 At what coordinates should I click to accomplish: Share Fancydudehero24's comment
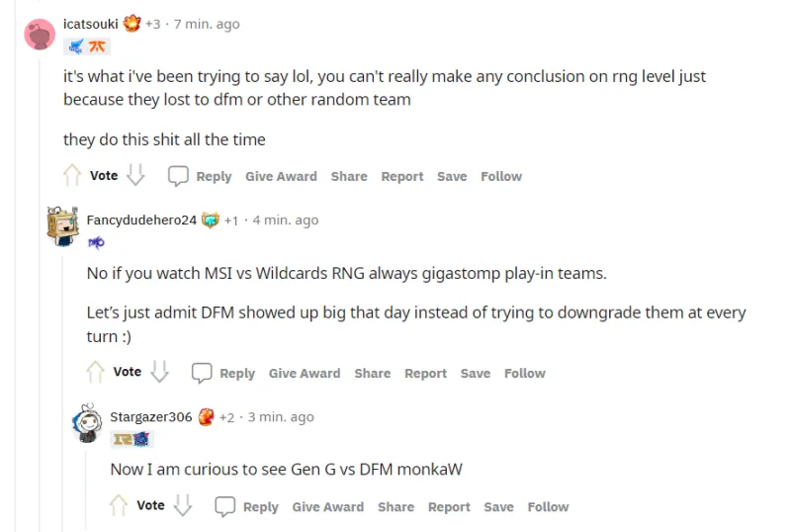coord(373,373)
